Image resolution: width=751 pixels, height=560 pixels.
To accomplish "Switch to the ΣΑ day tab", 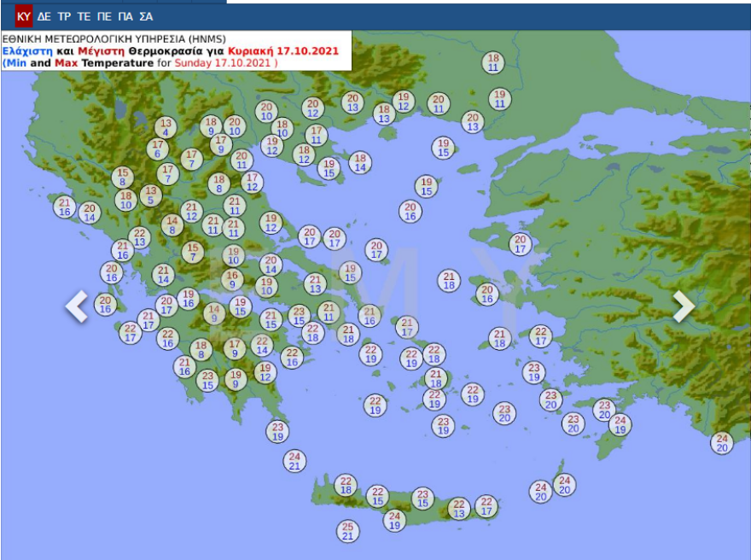I will [146, 16].
